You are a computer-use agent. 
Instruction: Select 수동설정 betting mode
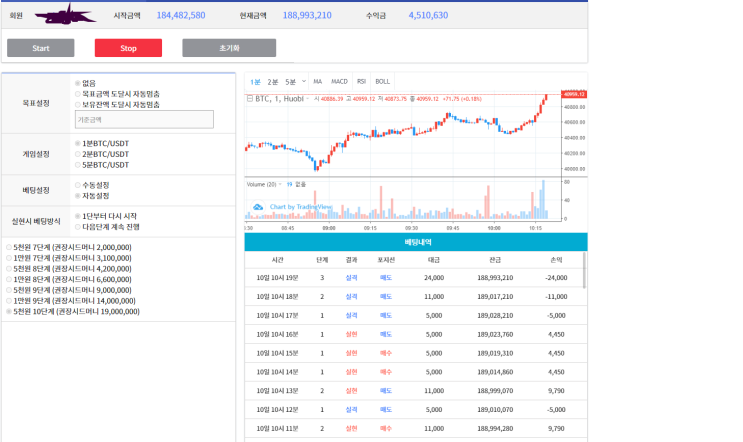78,185
